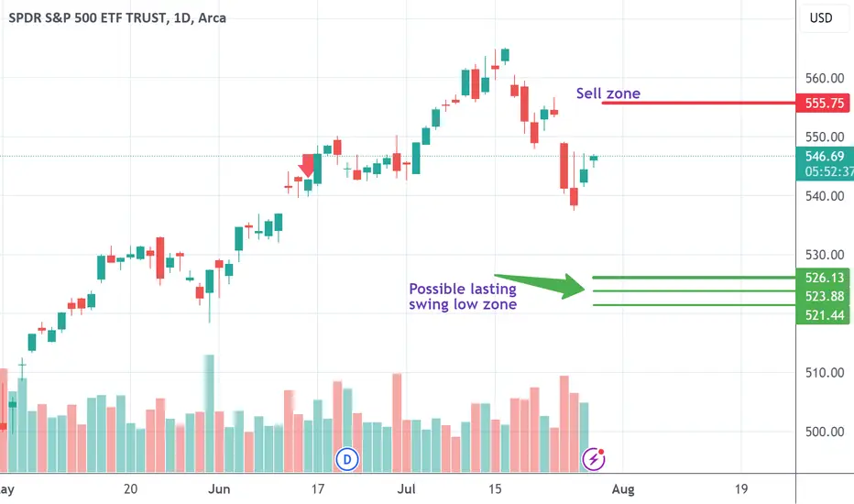Click the 560.00 price axis label
This screenshot has height=504, width=854.
point(825,79)
